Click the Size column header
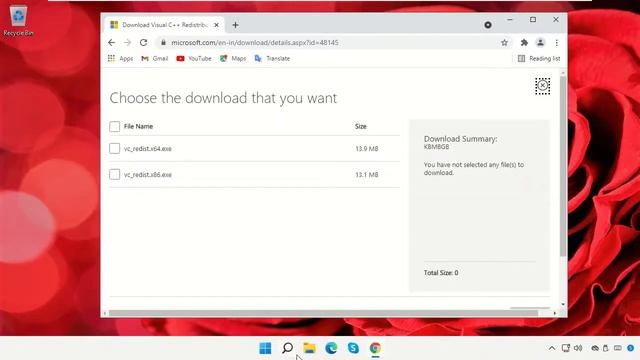 coord(360,127)
